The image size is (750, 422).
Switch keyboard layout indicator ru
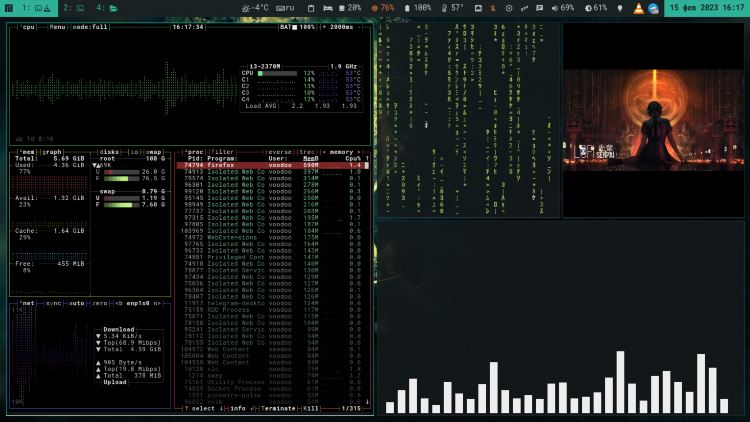[285, 8]
